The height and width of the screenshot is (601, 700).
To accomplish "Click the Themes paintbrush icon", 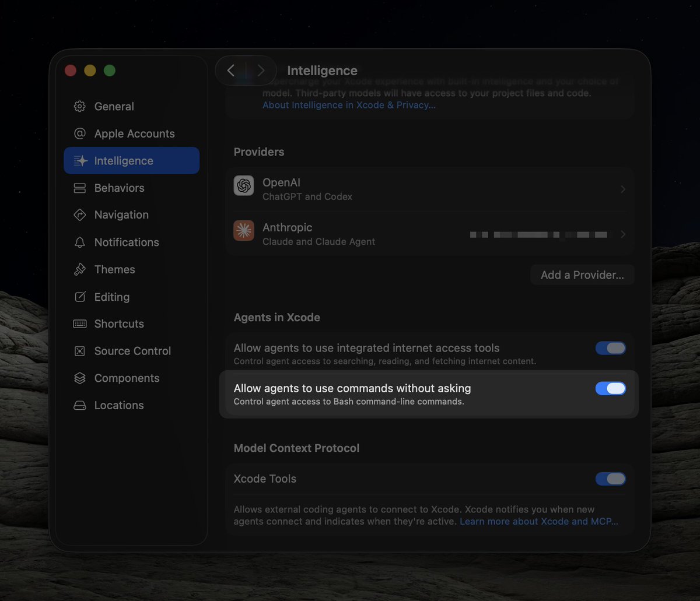I will click(80, 269).
